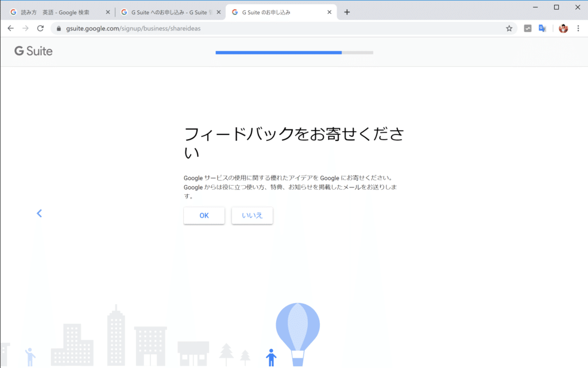
Task: Reload the page with the refresh icon
Action: tap(41, 28)
